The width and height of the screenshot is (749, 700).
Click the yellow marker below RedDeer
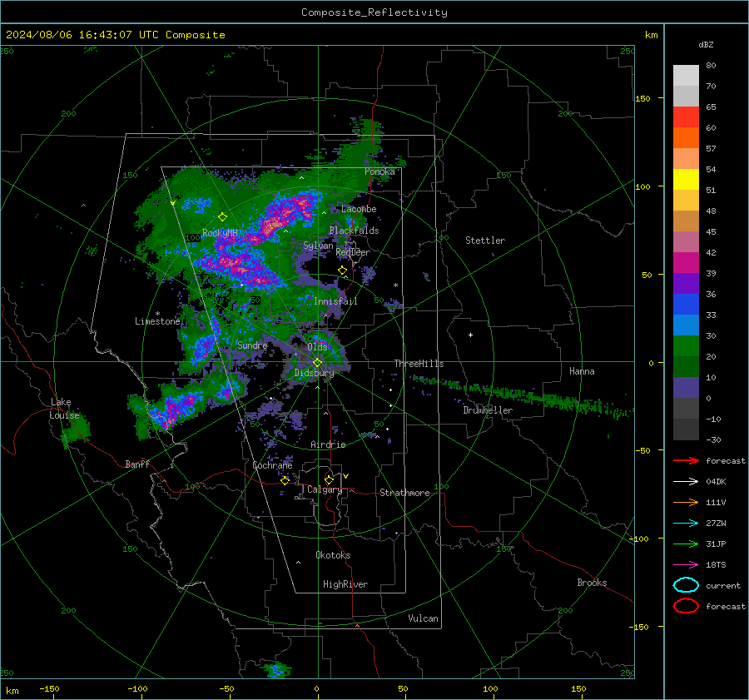(x=342, y=271)
